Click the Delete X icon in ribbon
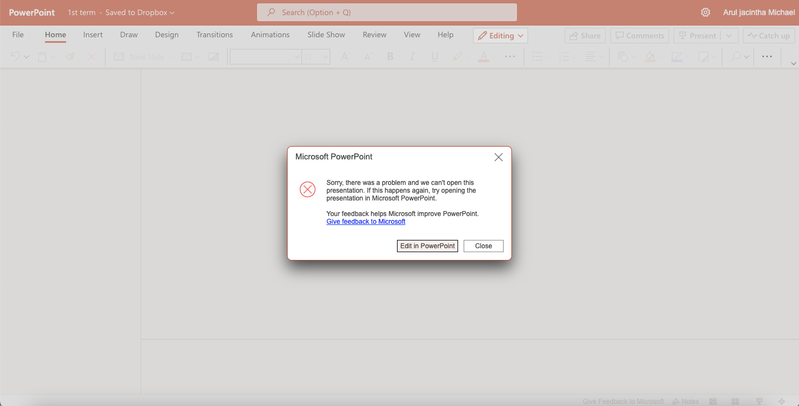This screenshot has width=799, height=406. pos(92,57)
